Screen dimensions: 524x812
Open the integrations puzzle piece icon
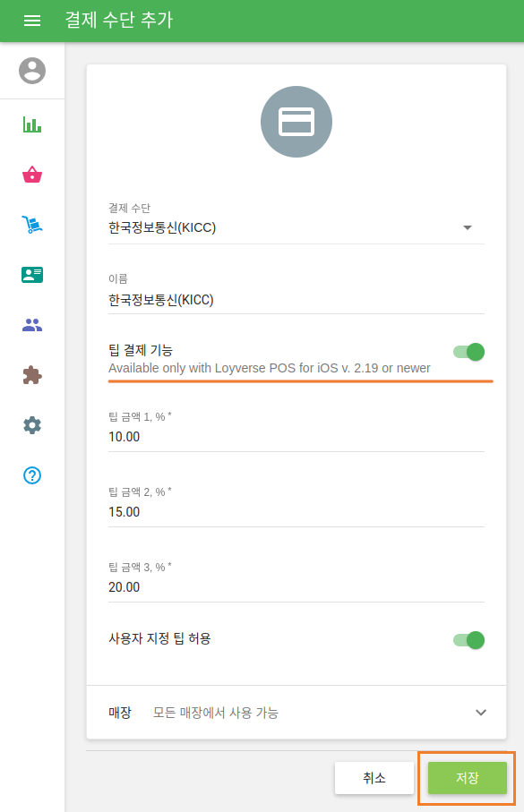(x=32, y=375)
